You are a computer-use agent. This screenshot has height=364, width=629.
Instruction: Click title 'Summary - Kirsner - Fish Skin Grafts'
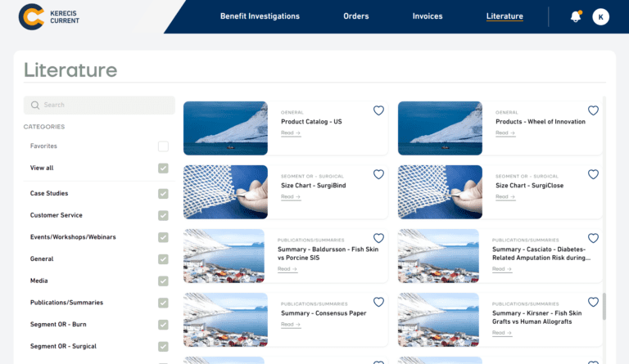pos(537,317)
